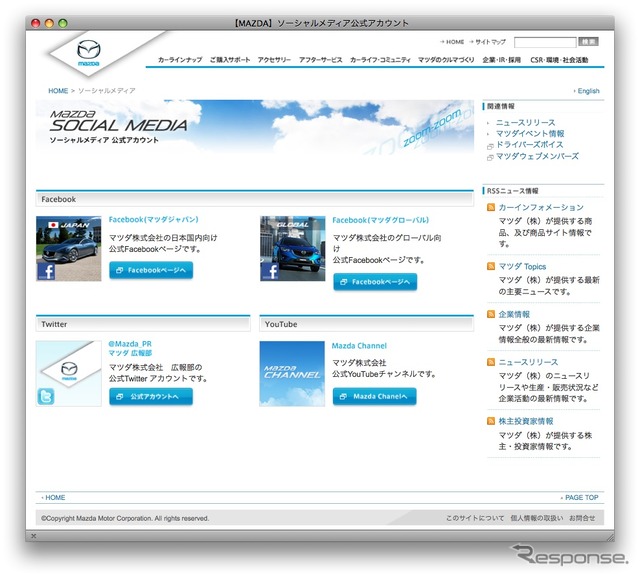
Task: Jump to PAGE TOP link
Action: [580, 497]
